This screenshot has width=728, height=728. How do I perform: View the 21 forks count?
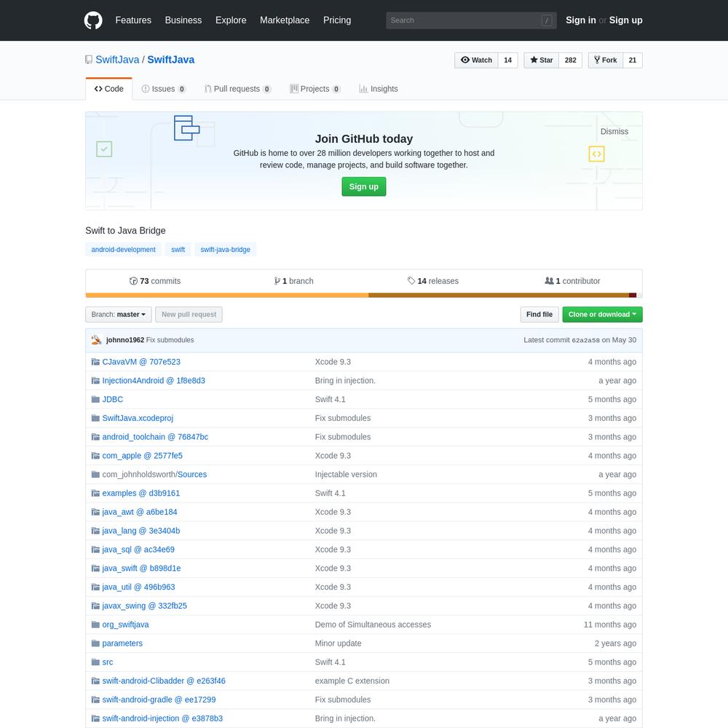pos(633,60)
